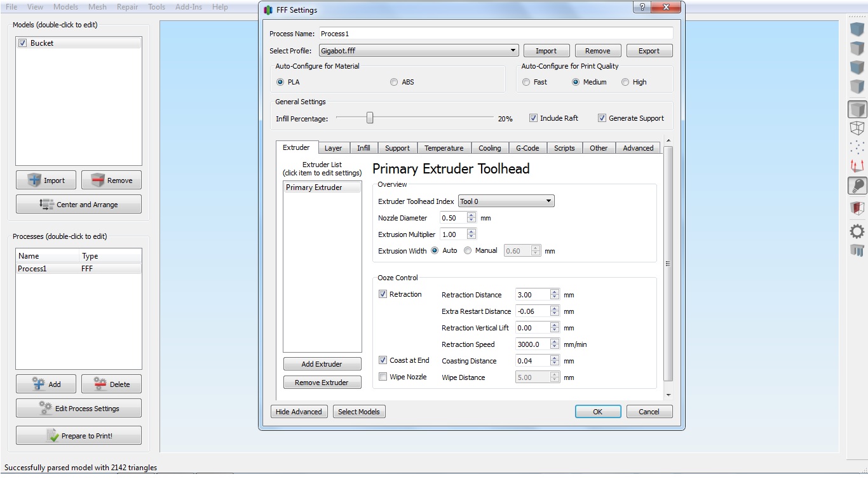Open the Infill tab
The height and width of the screenshot is (488, 868).
[363, 148]
